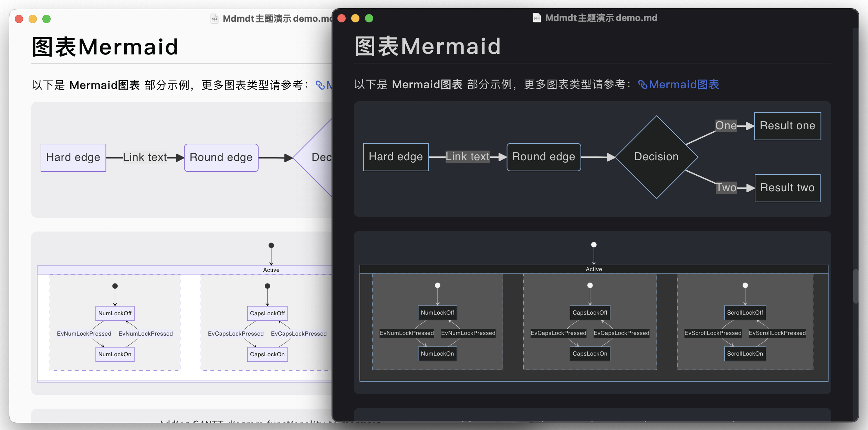Image resolution: width=868 pixels, height=430 pixels.
Task: Click ScrollLockOn state in dark window
Action: coord(745,354)
